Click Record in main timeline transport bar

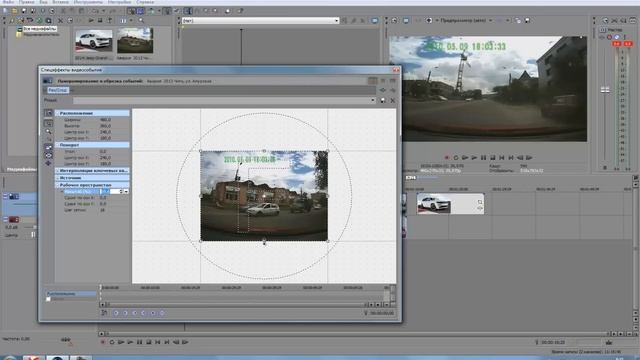point(103,342)
